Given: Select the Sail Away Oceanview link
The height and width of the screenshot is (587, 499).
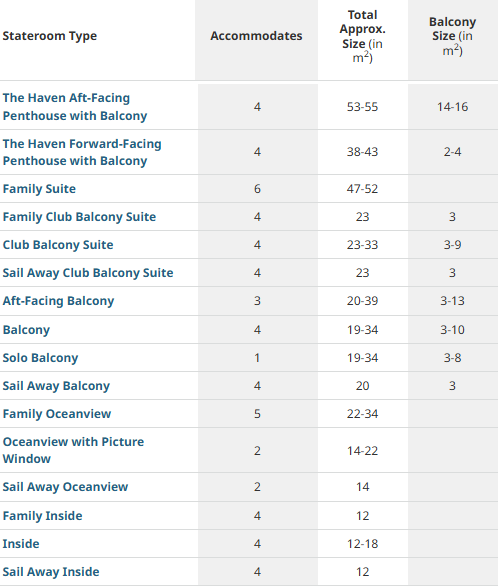Looking at the screenshot, I should click(66, 487).
